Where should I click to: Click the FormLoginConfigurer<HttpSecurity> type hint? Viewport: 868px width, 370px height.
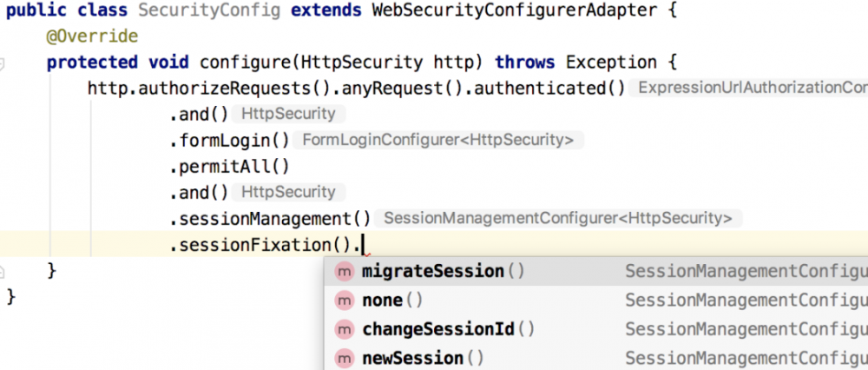[437, 140]
